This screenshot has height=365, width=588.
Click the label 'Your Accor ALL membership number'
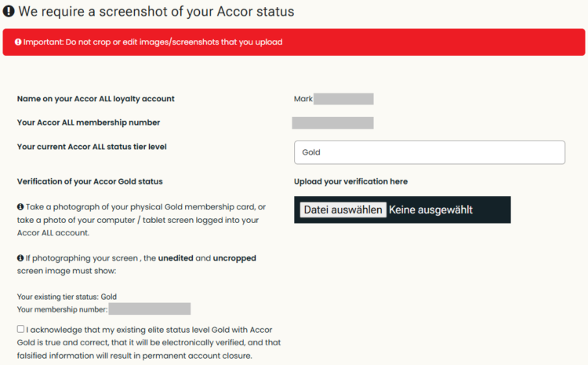click(89, 122)
